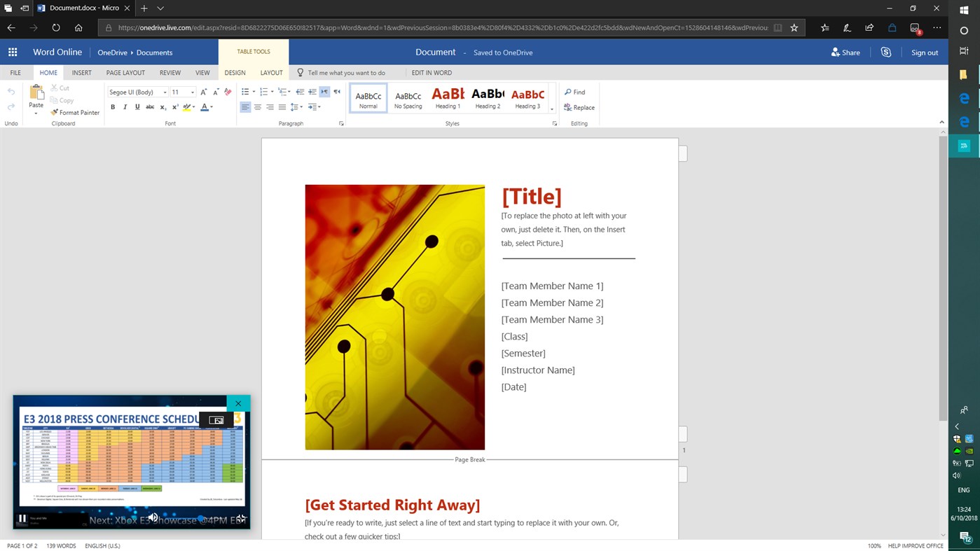Open the line spacing dropdown

pos(298,106)
